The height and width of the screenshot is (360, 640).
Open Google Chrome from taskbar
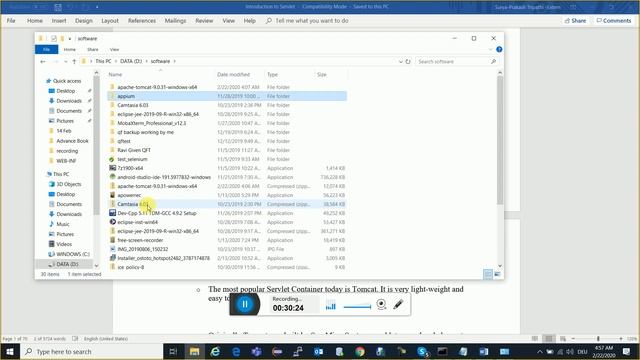click(360, 351)
